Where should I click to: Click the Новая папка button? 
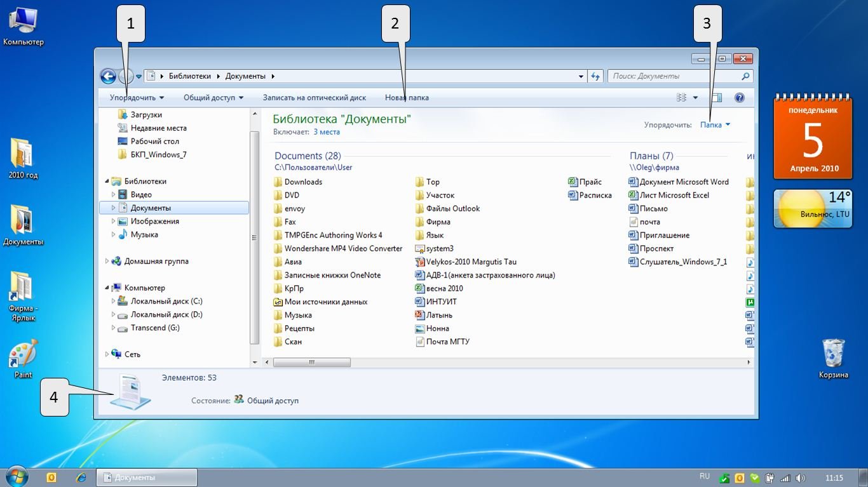coord(407,98)
